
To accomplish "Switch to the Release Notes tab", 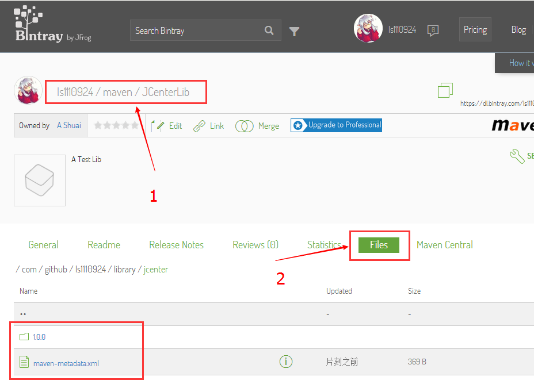I will point(177,245).
